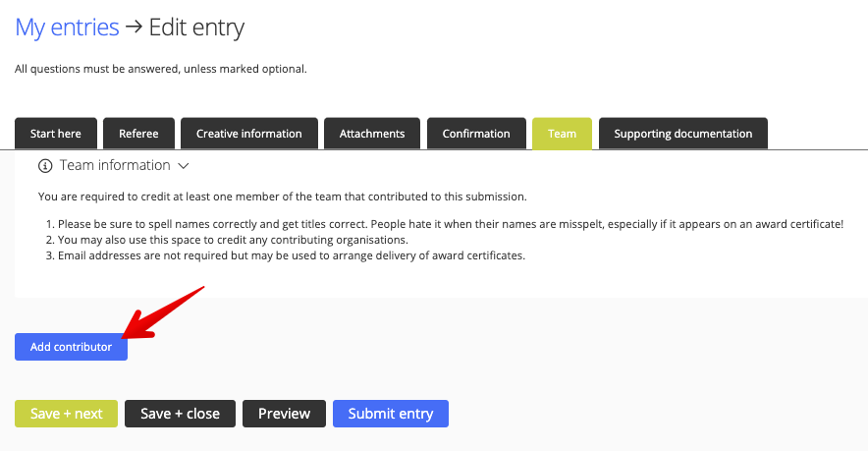The width and height of the screenshot is (868, 451).
Task: Collapse the Team information chevron arrow
Action: point(184,166)
